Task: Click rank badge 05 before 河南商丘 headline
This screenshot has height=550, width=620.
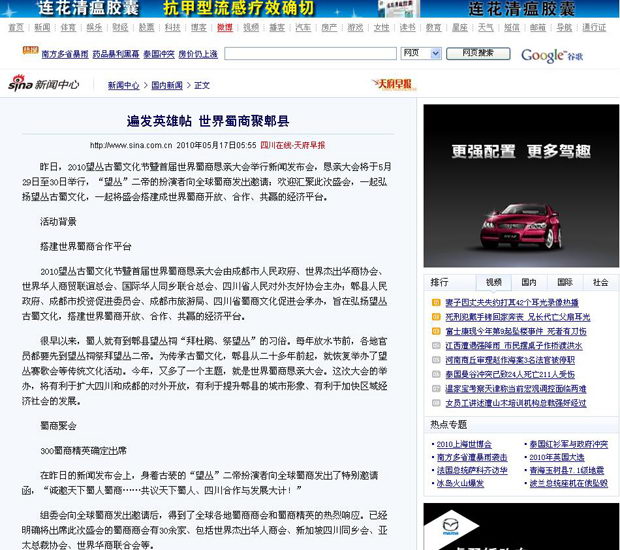Action: (x=436, y=360)
